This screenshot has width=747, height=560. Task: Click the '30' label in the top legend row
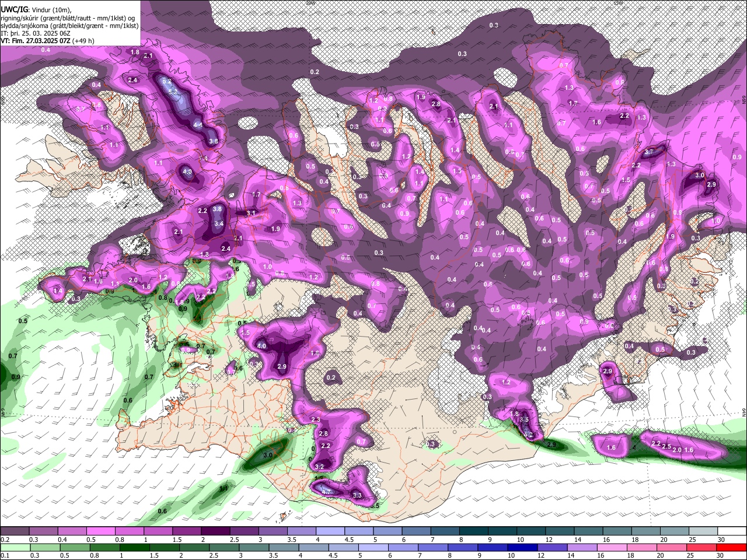click(721, 540)
